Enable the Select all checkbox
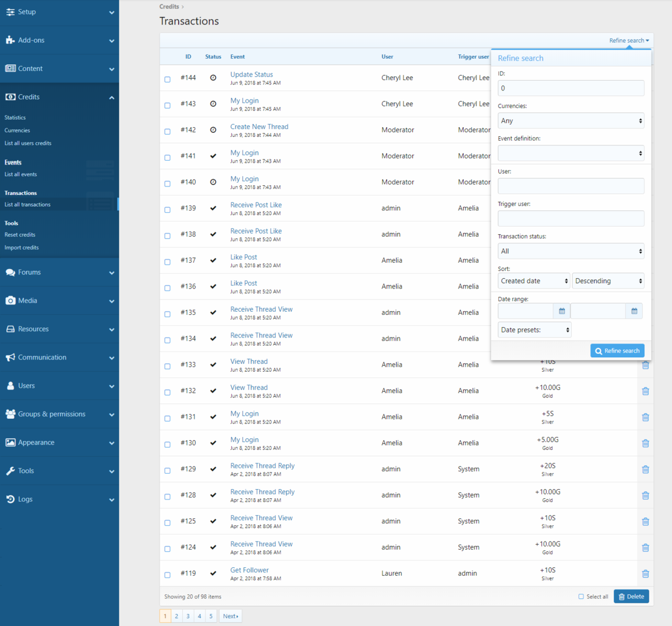Viewport: 672px width, 626px height. pos(581,597)
